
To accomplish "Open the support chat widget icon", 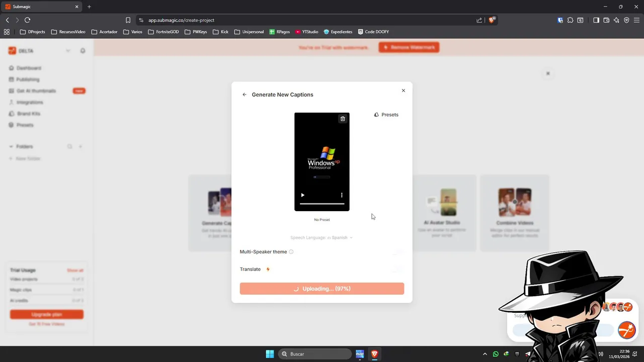I will click(626, 330).
